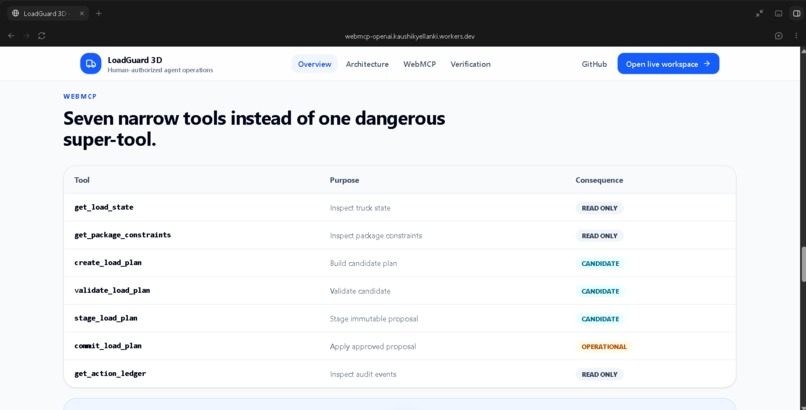Click the browser back arrow
Viewport: 806px width, 410px height.
11,35
